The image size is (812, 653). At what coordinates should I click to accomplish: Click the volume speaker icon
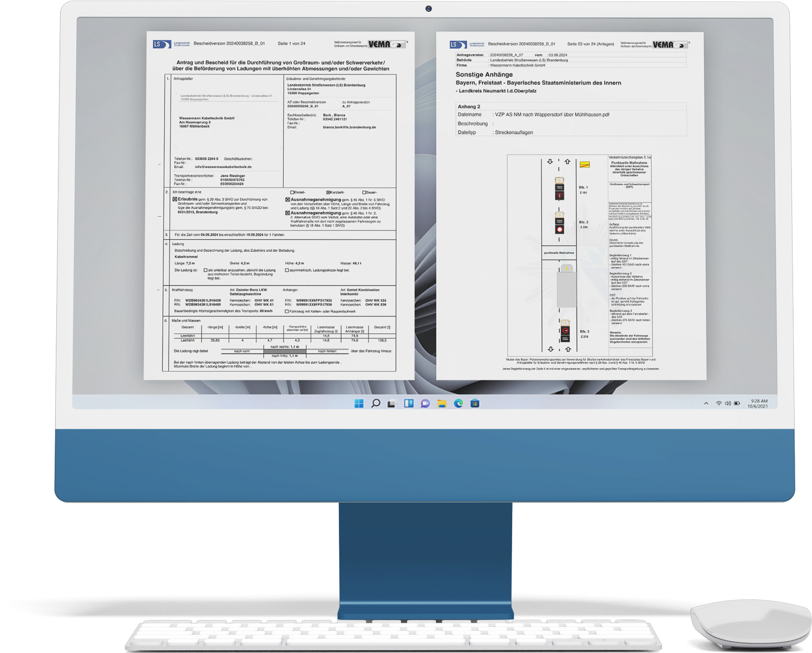pyautogui.click(x=728, y=404)
